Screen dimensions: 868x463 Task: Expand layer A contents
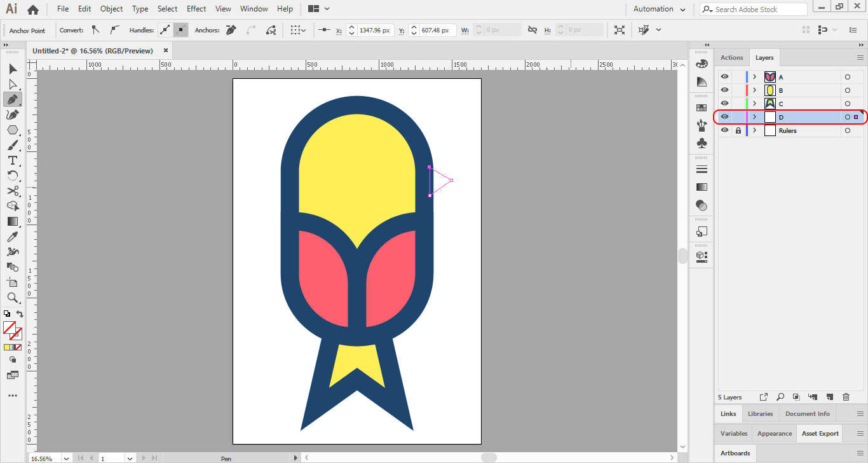point(754,77)
